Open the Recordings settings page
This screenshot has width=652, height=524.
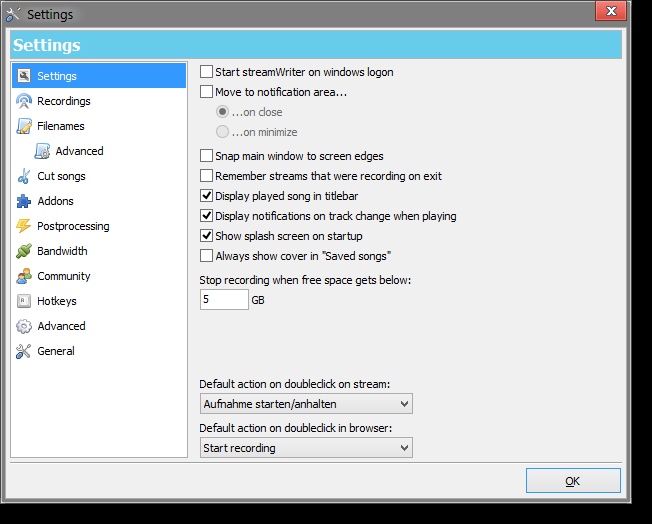(99, 101)
